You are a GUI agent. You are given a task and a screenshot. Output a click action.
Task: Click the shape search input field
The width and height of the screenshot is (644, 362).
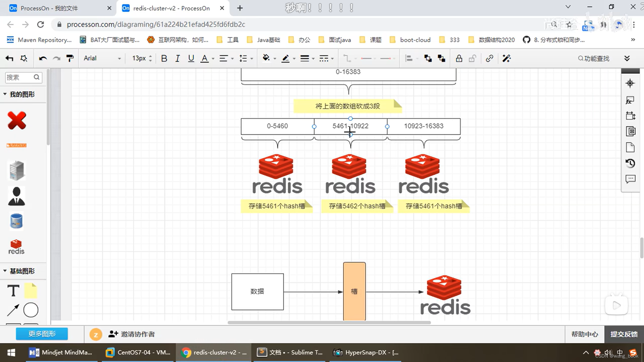(19, 77)
